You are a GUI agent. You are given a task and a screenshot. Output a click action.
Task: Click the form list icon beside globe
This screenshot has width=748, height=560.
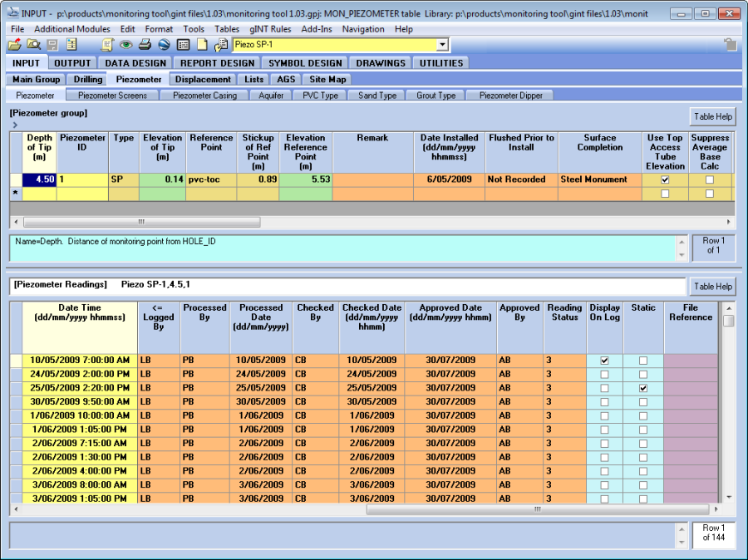click(183, 45)
